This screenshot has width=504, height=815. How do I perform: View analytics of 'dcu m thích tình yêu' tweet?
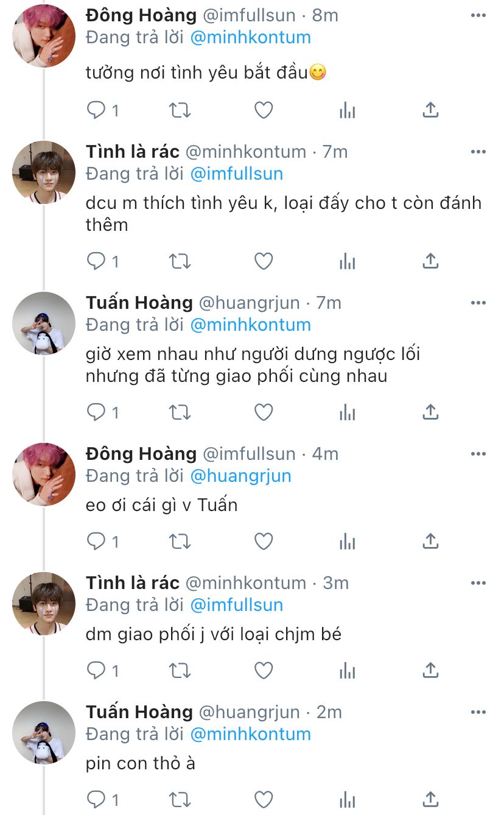(x=347, y=261)
